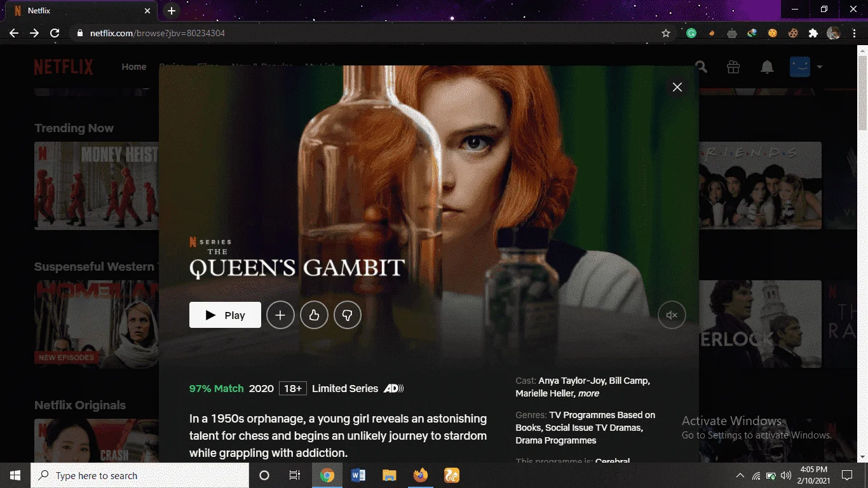Open File Explorer from taskbar
868x488 pixels.
tap(390, 475)
